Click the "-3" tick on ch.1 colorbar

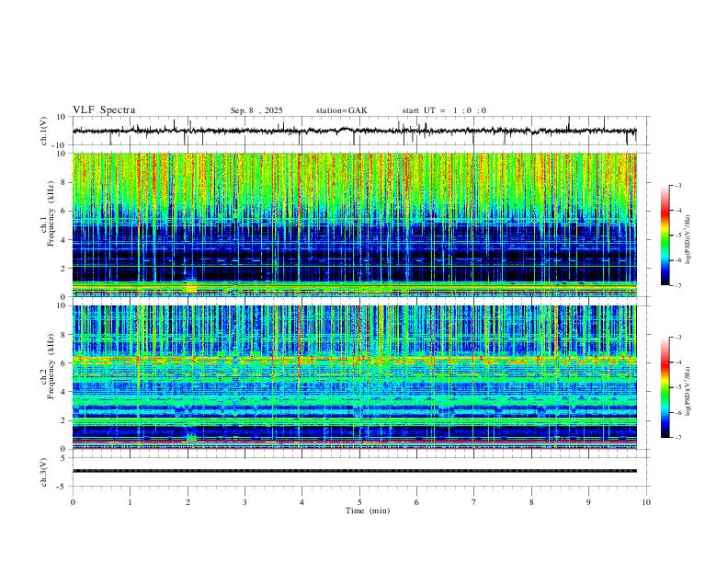[x=677, y=185]
